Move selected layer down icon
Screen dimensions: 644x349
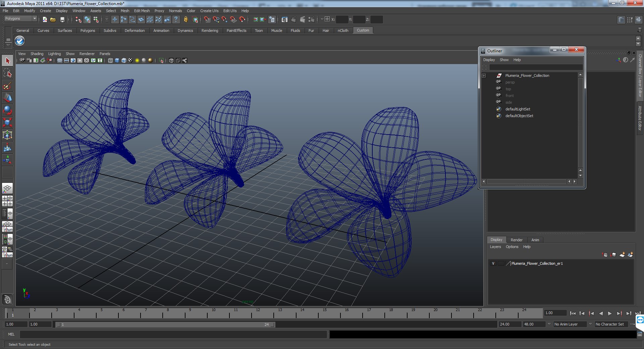click(x=613, y=255)
